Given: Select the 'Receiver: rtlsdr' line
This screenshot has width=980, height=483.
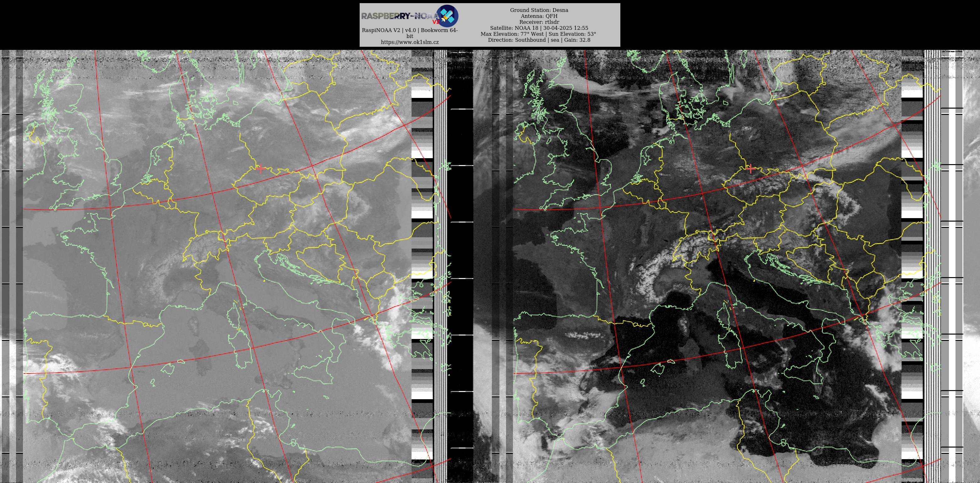Looking at the screenshot, I should point(539,22).
